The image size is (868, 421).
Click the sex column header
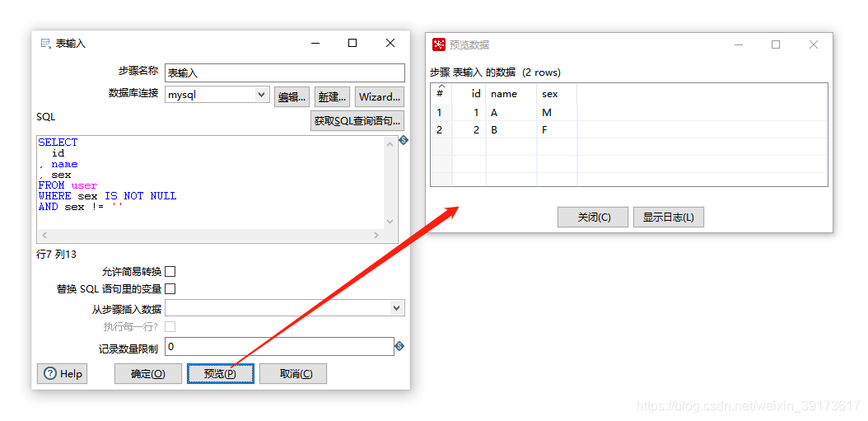[557, 94]
